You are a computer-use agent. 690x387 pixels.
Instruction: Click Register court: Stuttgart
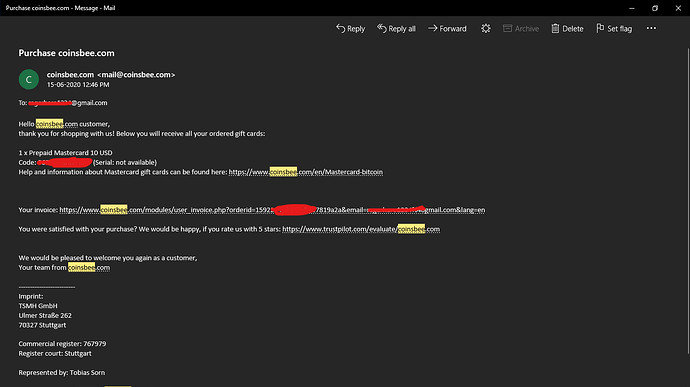[55, 354]
